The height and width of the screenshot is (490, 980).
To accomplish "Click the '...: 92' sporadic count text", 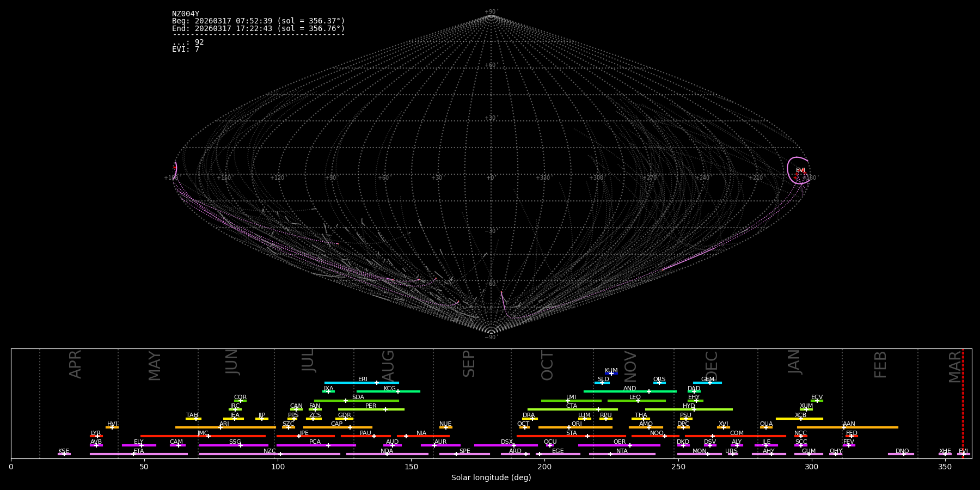I will (188, 42).
